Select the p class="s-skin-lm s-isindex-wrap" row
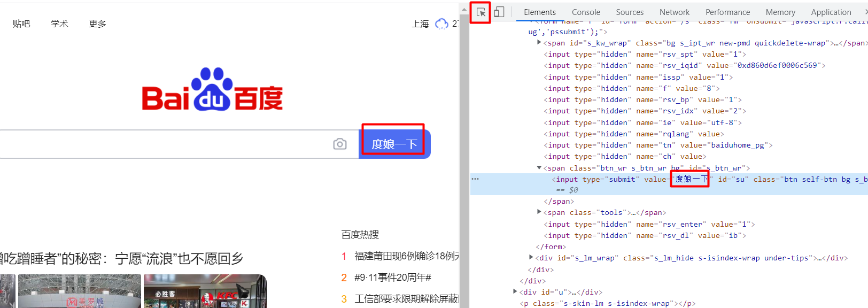 coord(608,303)
